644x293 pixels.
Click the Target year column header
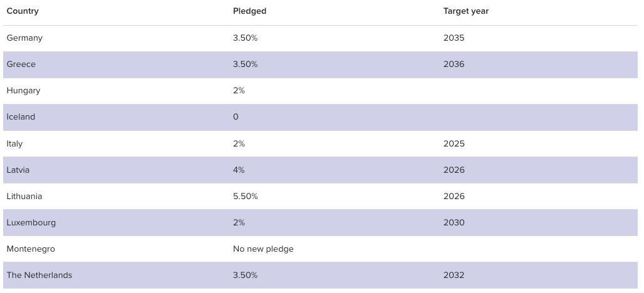point(466,11)
